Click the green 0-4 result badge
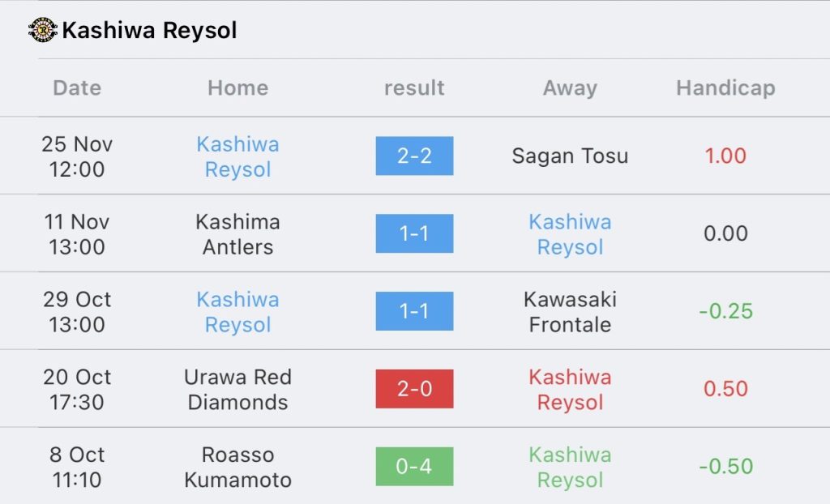Screen dimensions: 830x504 414,467
